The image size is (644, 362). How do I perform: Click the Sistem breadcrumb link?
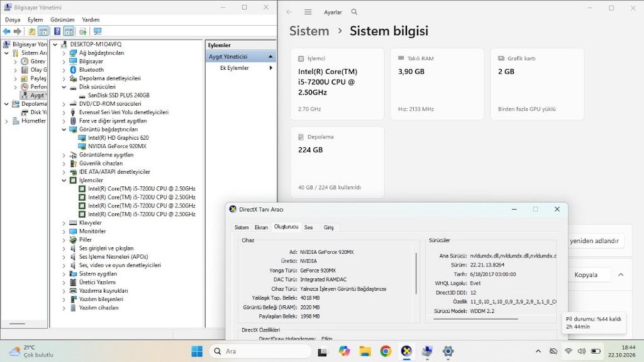(x=309, y=31)
